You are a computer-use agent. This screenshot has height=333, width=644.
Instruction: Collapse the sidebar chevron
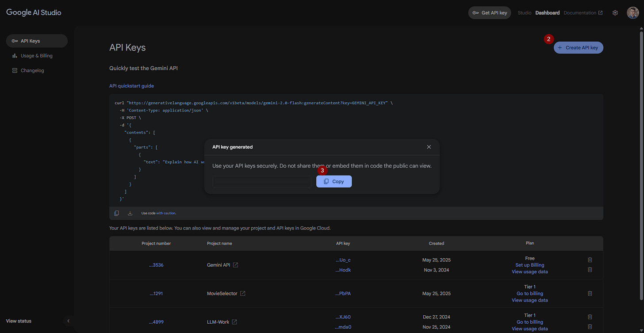[68, 321]
